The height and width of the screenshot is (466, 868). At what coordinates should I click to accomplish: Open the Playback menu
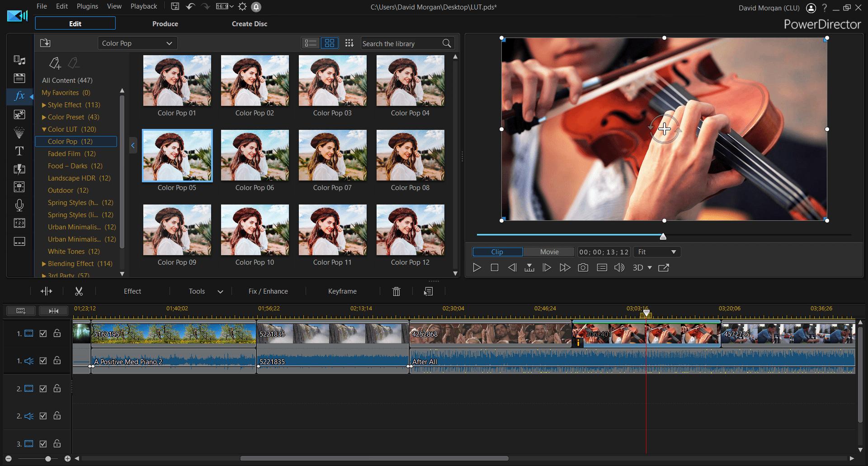click(x=144, y=6)
